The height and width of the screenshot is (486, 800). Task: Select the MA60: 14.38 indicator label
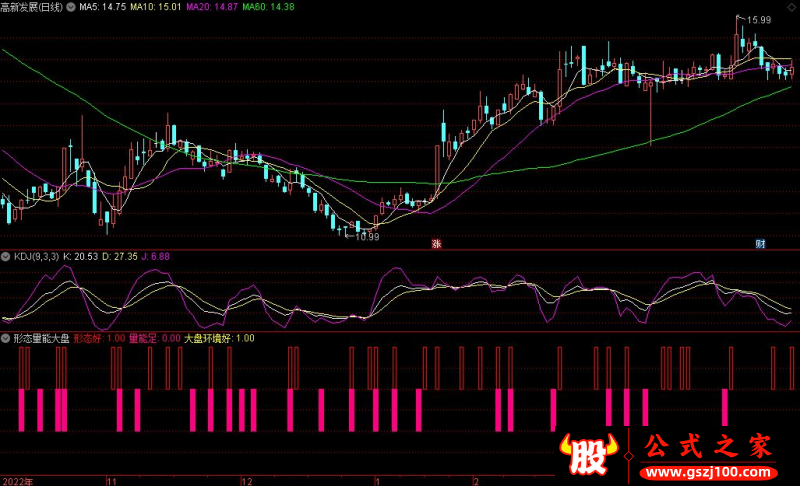pos(268,7)
